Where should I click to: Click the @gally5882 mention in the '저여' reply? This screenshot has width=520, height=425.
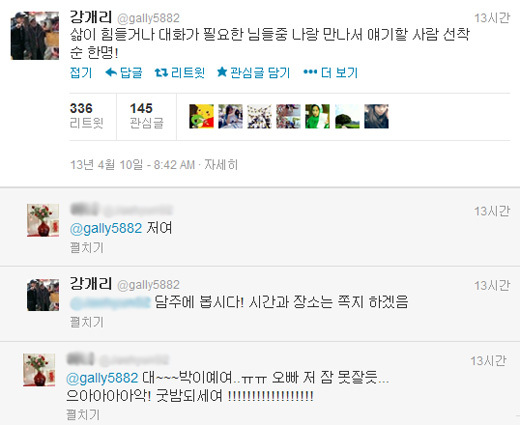pos(106,228)
